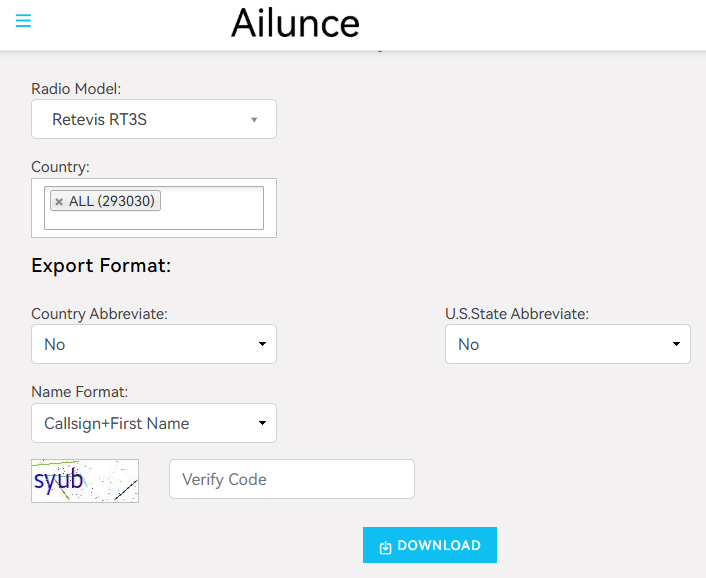Click the Verify Code input field

pos(291,479)
